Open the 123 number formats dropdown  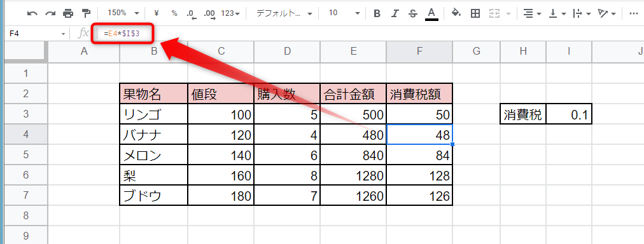pyautogui.click(x=230, y=13)
